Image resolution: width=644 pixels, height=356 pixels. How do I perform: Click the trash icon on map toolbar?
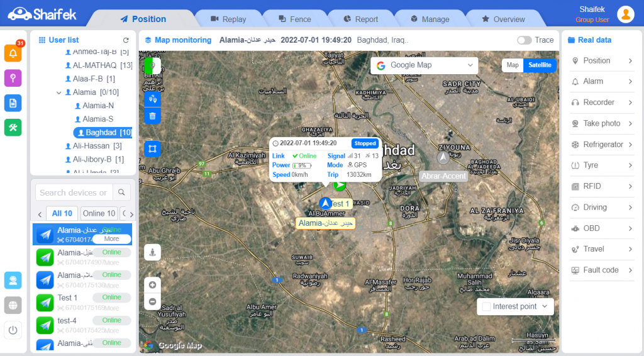[x=152, y=116]
